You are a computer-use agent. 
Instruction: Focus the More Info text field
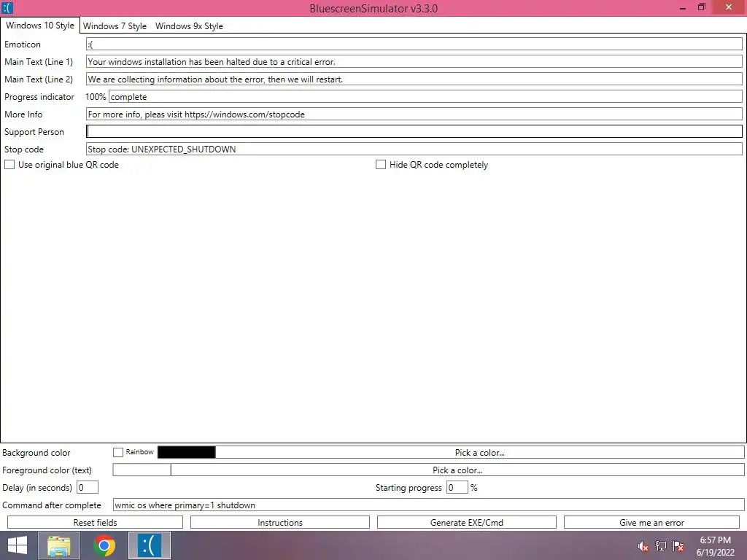pyautogui.click(x=414, y=114)
